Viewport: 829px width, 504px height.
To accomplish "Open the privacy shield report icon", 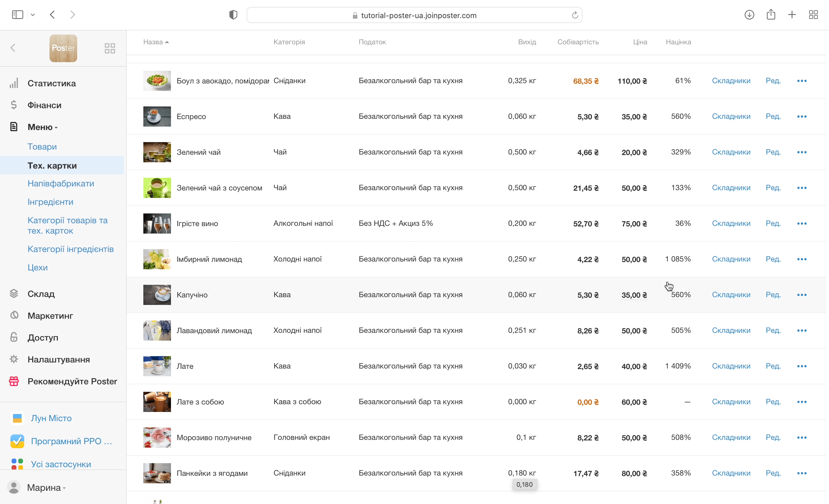I will 233,15.
